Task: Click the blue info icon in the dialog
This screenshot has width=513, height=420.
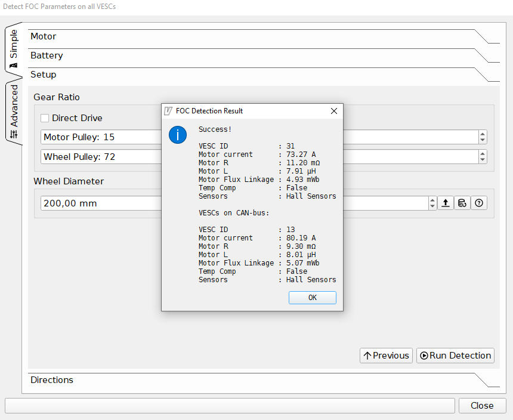Action: click(x=178, y=135)
